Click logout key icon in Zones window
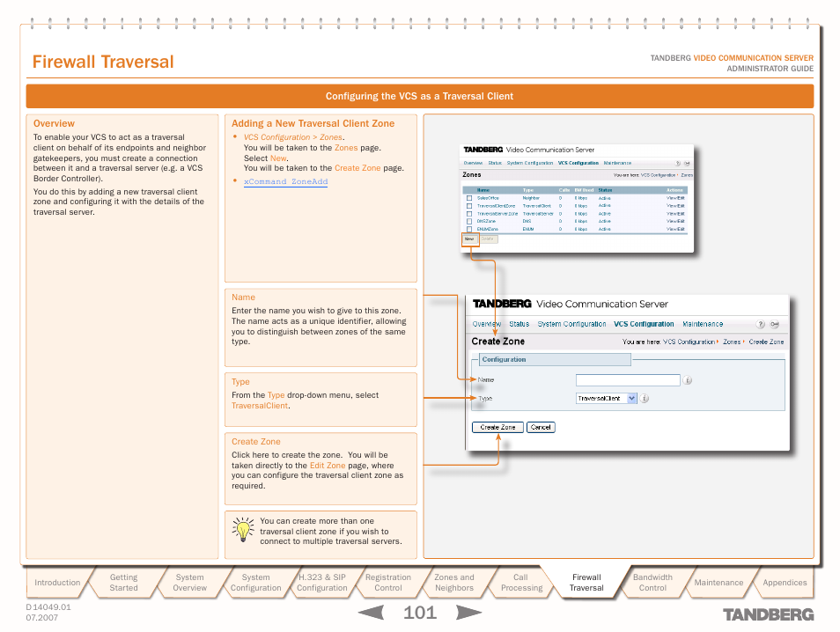The height and width of the screenshot is (632, 840). point(687,164)
